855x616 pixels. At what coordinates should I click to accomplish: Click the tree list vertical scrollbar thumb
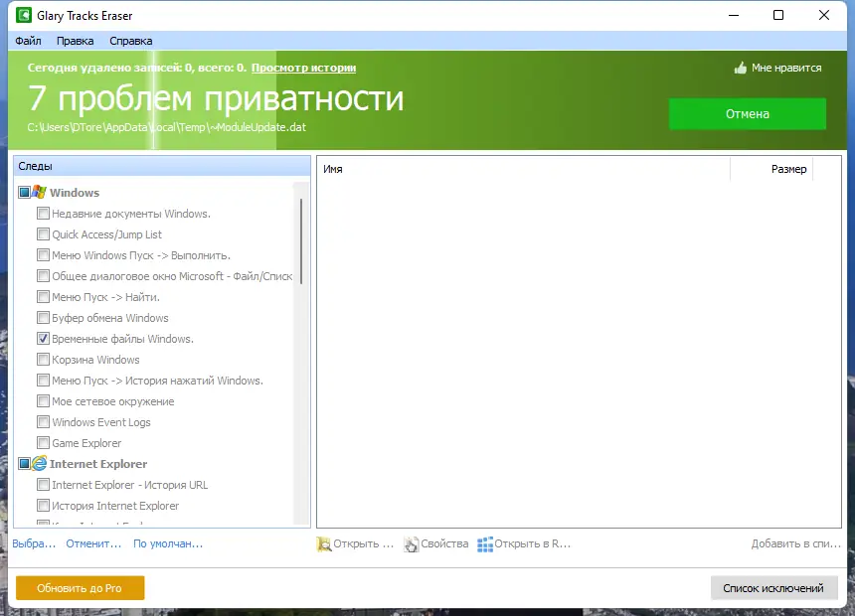pyautogui.click(x=301, y=241)
